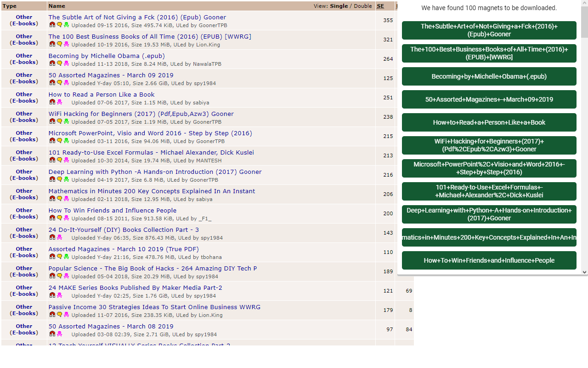Click seeders value 355 in first row
Image resolution: width=588 pixels, height=368 pixels.
click(x=388, y=20)
